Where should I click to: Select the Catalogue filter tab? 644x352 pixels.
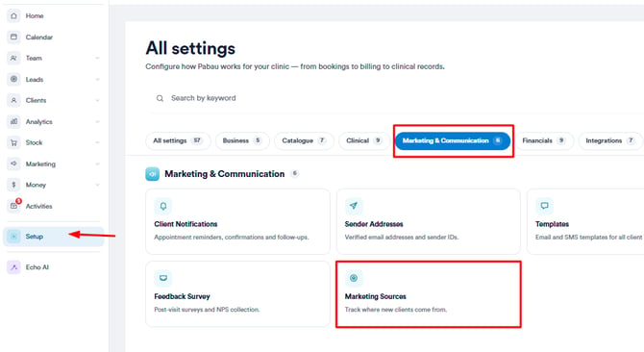304,140
